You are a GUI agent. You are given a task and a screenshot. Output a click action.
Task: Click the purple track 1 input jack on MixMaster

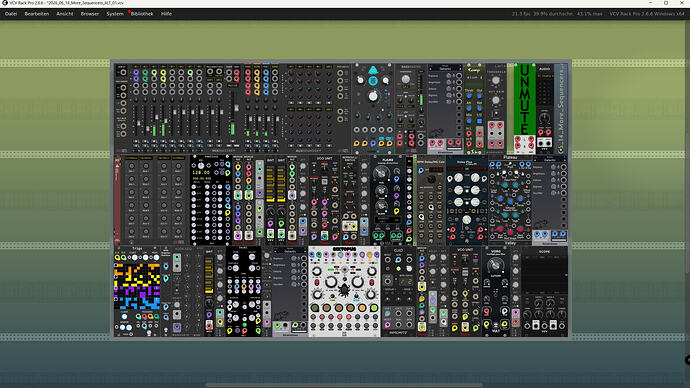(x=136, y=73)
